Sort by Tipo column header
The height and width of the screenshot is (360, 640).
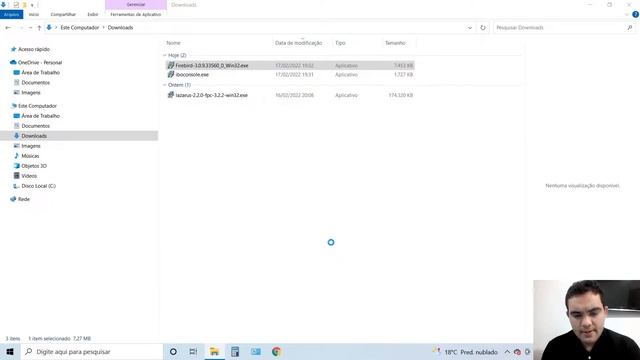coord(340,43)
